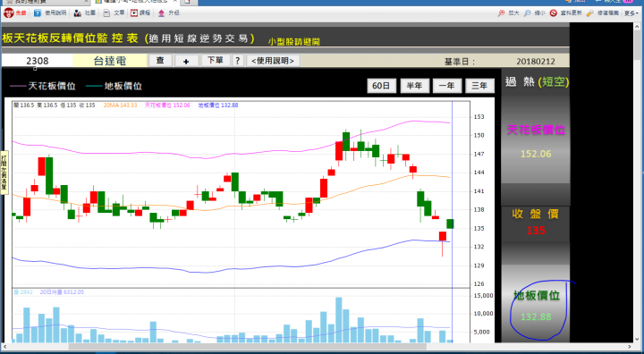Switch to the first browser tab
This screenshot has height=354, width=644.
click(x=46, y=2)
